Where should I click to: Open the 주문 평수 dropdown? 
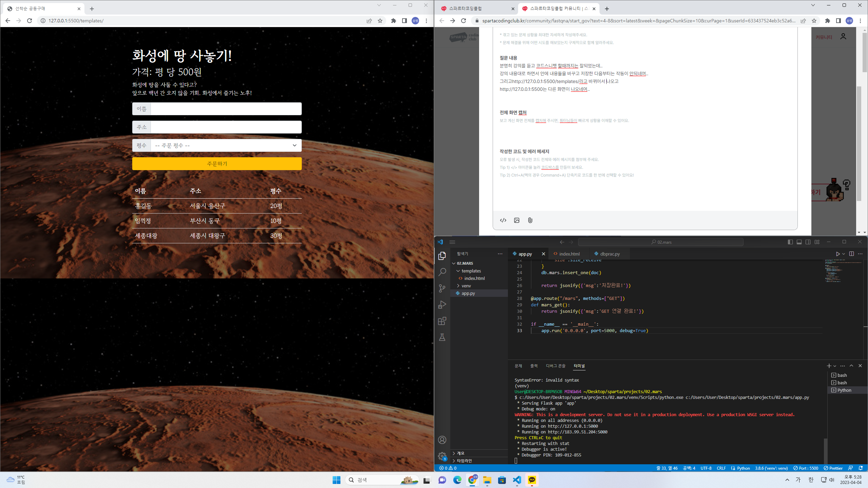click(x=226, y=145)
